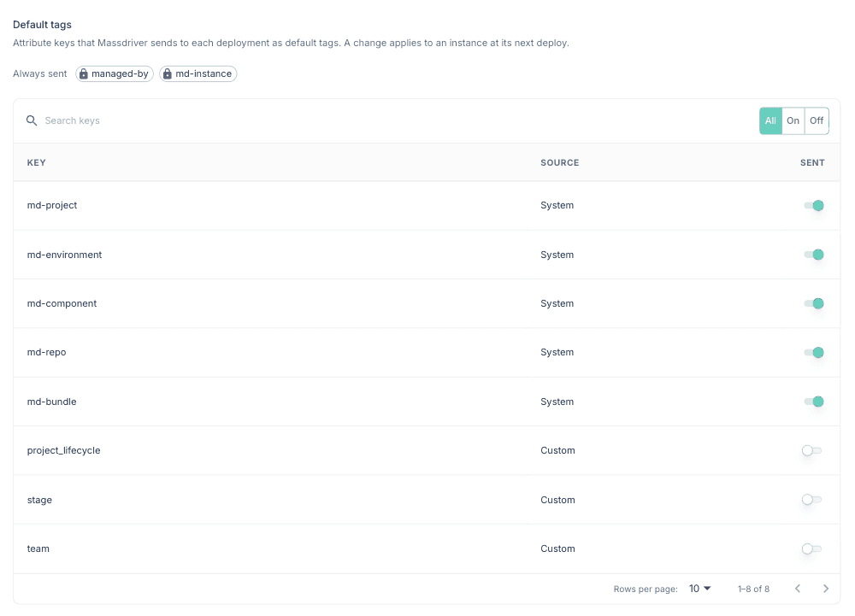
Task: Click the search magnifier icon
Action: pos(32,120)
